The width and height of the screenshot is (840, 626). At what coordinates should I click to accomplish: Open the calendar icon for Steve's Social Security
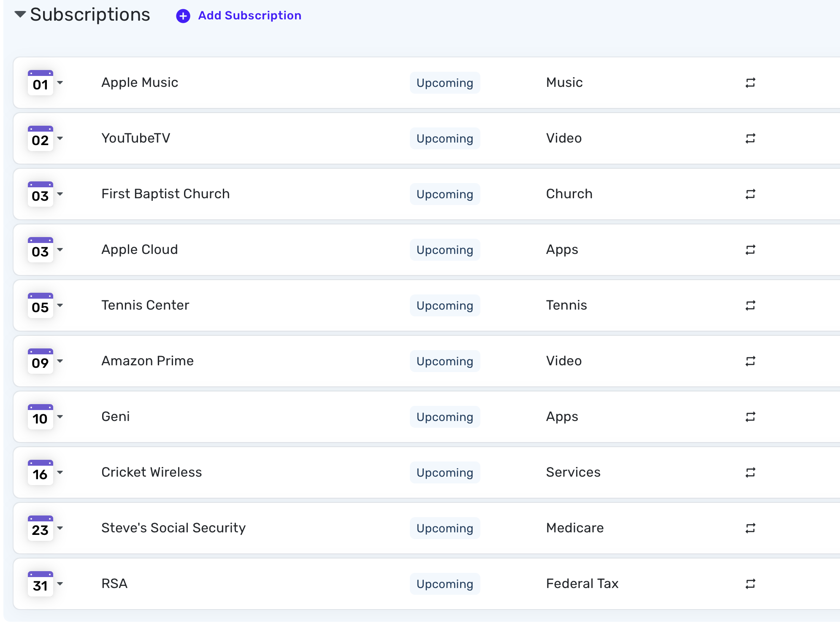[41, 528]
